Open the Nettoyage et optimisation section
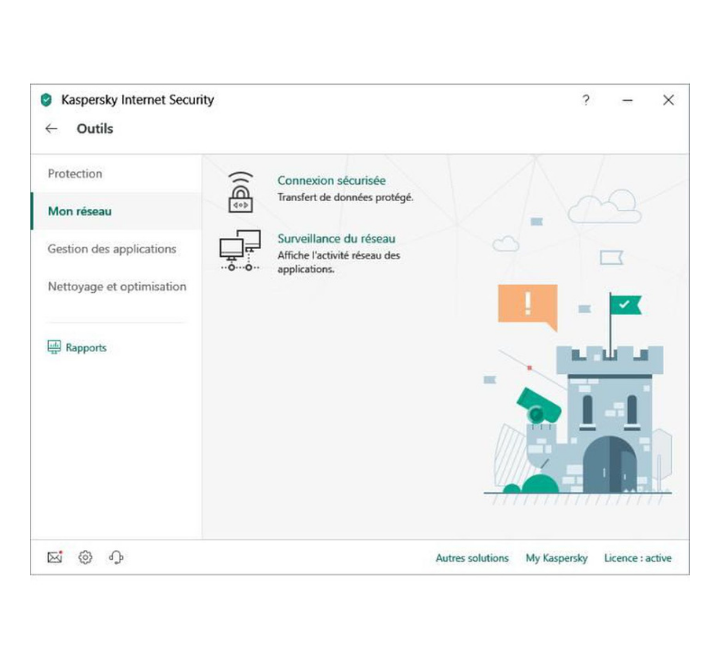Screen dimensions: 720x660 point(117,287)
